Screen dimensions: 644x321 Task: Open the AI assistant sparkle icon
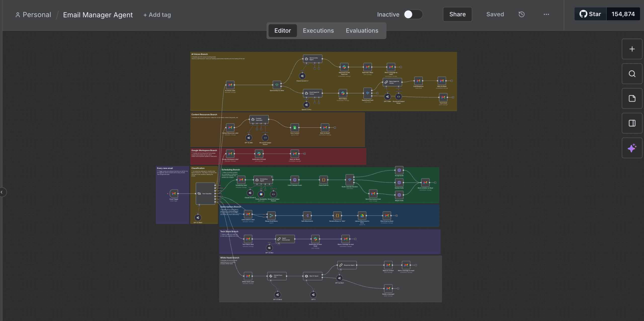coord(632,148)
